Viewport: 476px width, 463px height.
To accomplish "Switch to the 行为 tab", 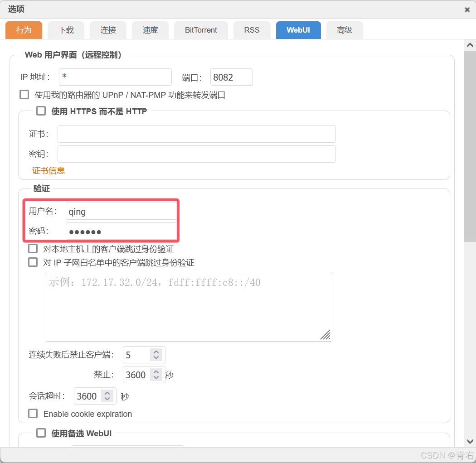I will [24, 30].
